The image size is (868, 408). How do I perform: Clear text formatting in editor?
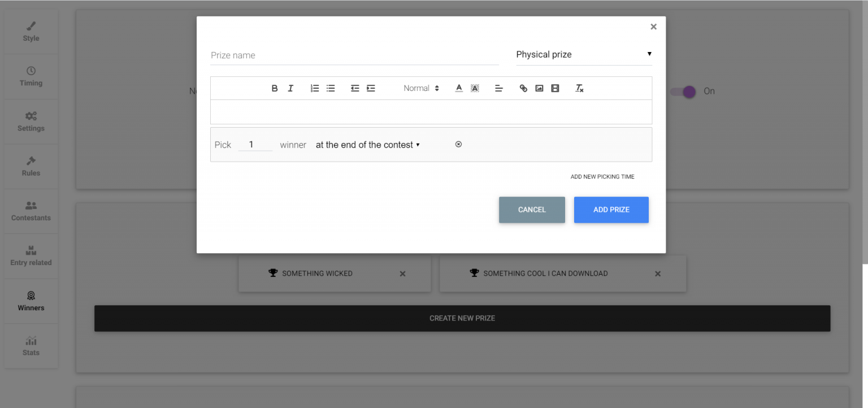click(579, 88)
